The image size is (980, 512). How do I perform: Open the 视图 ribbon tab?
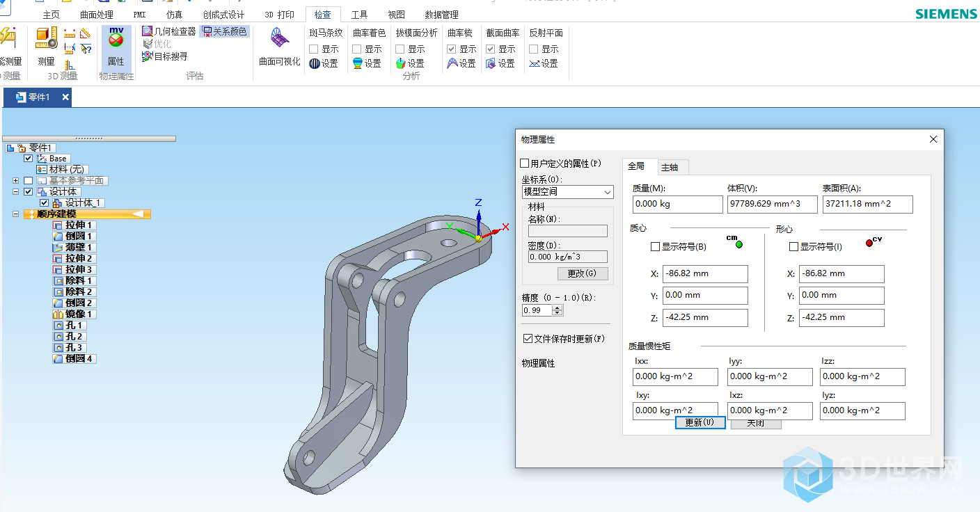(x=397, y=15)
